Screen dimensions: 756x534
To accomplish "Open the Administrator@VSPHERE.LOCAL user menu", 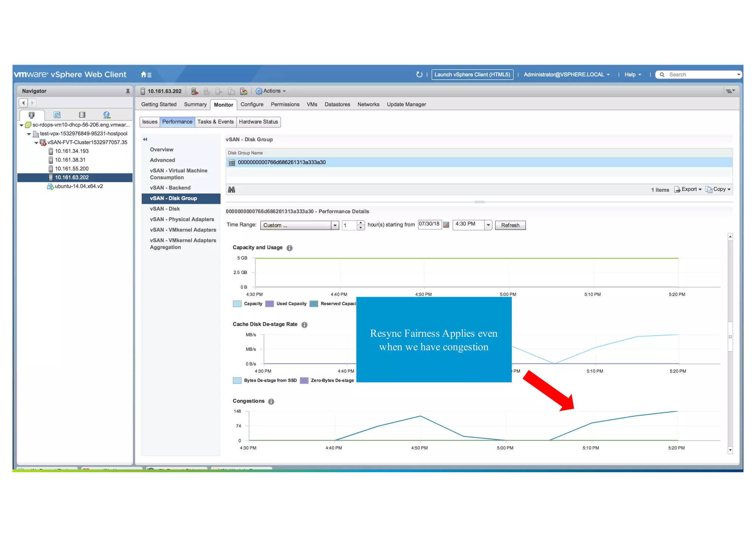I will 567,75.
